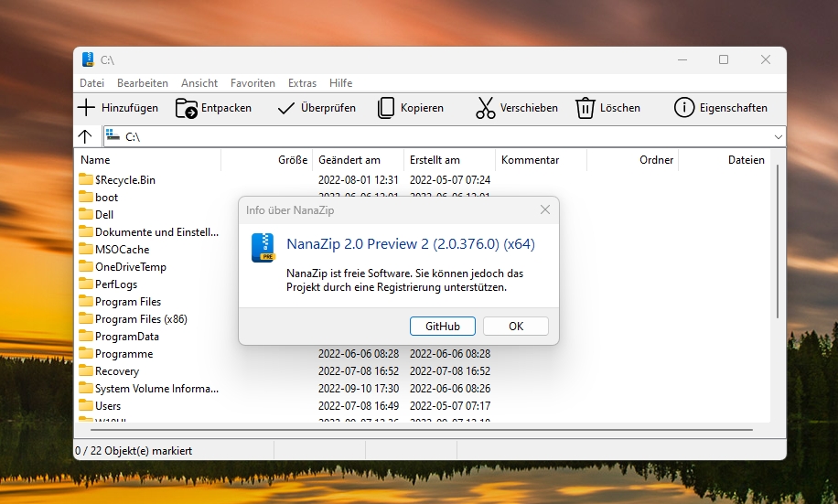Open the Ansicht menu
The width and height of the screenshot is (838, 504).
(199, 83)
